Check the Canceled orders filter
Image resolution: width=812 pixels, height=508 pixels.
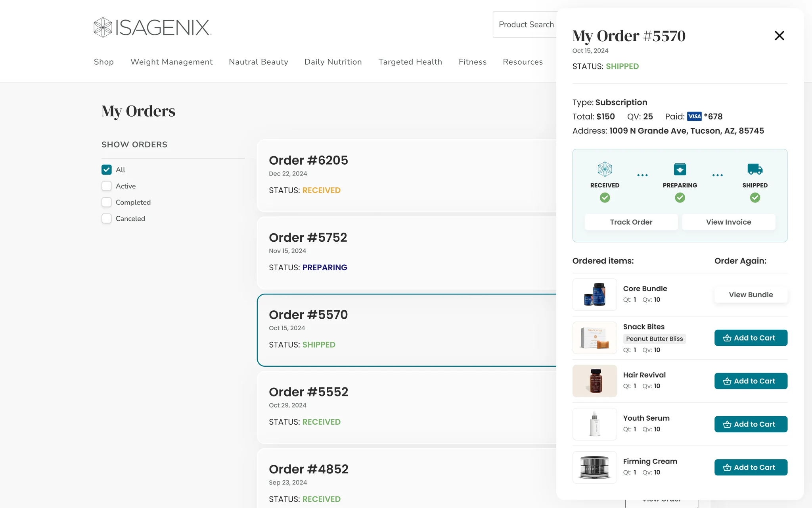106,219
